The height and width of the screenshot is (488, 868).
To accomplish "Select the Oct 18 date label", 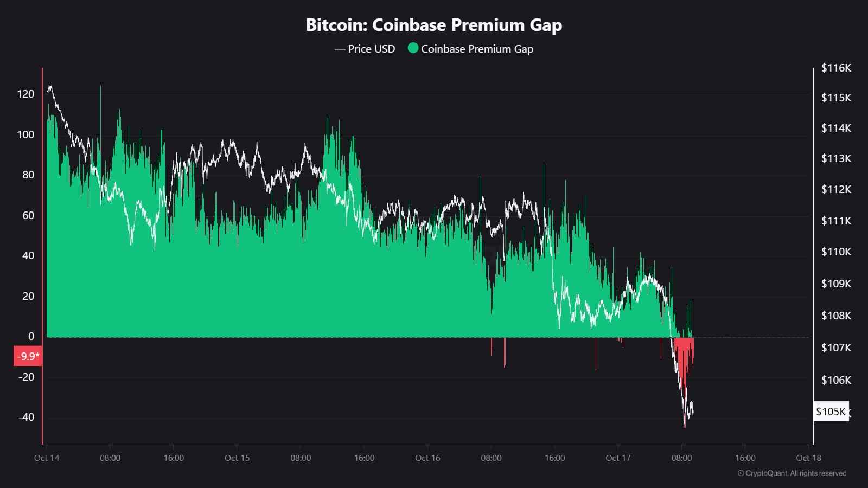I will (x=808, y=458).
